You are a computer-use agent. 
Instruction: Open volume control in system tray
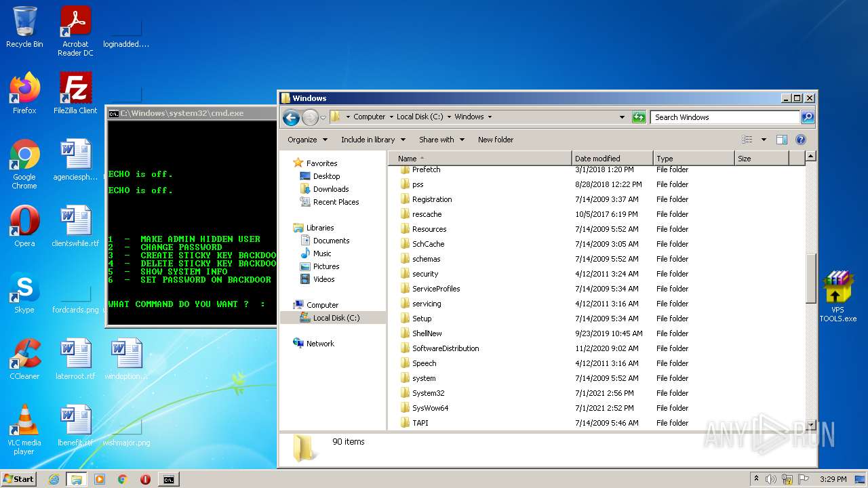pos(771,479)
